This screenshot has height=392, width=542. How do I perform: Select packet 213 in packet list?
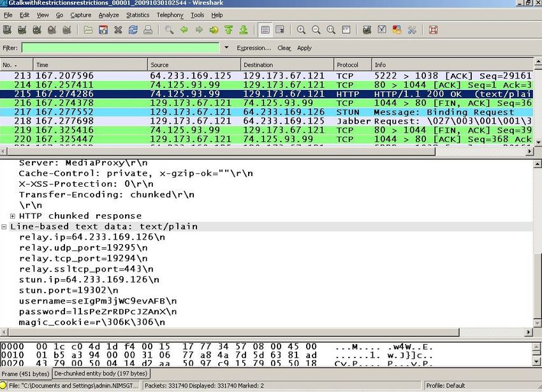click(x=267, y=76)
